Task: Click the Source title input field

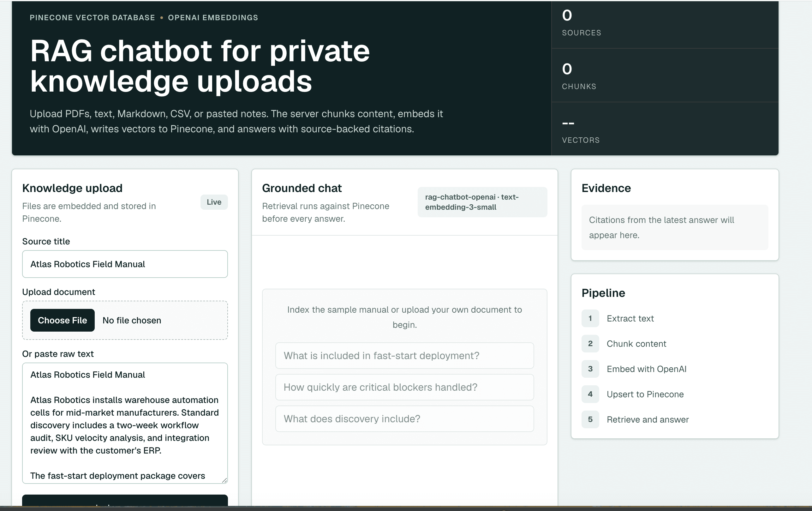Action: click(125, 264)
